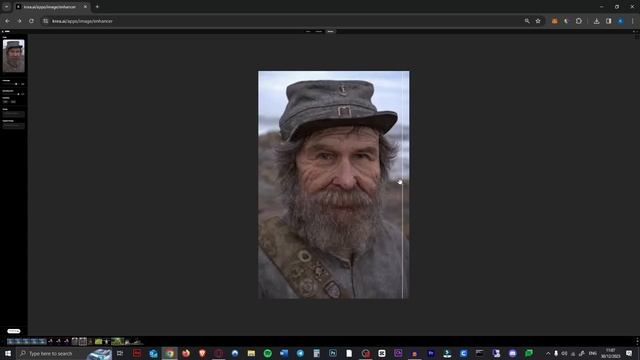Go back using the browser back arrow
The height and width of the screenshot is (360, 640).
click(7, 21)
